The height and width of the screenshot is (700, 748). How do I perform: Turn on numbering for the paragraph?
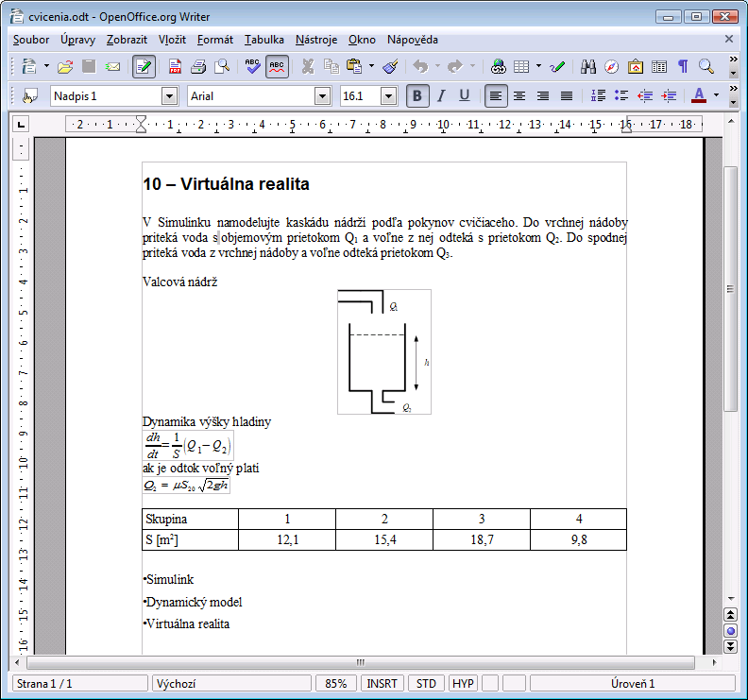click(x=598, y=96)
